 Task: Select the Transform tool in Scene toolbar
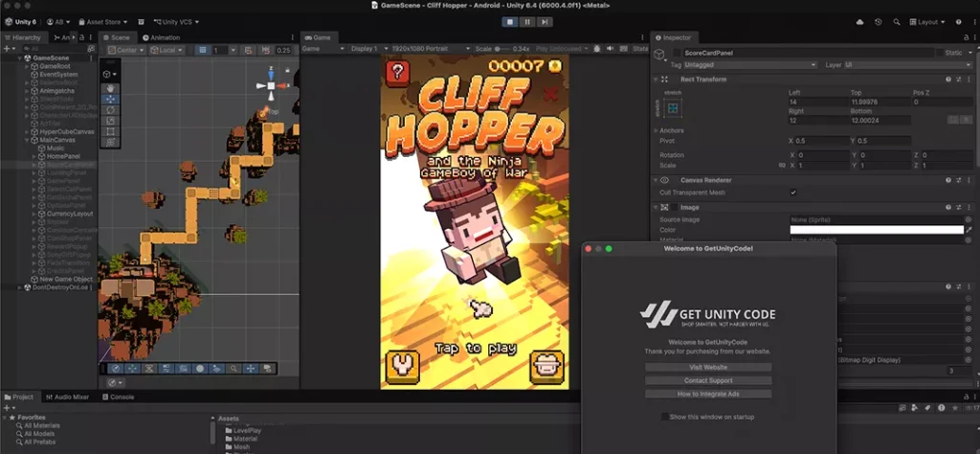(110, 142)
